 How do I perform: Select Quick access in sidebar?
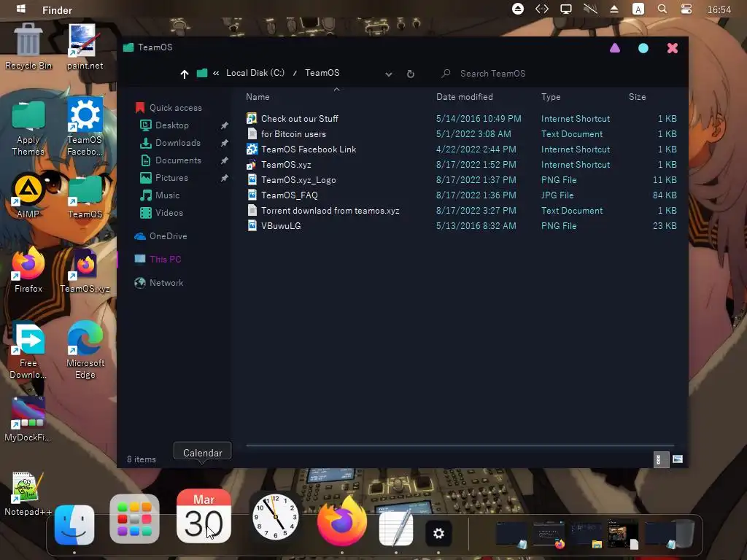pos(169,108)
